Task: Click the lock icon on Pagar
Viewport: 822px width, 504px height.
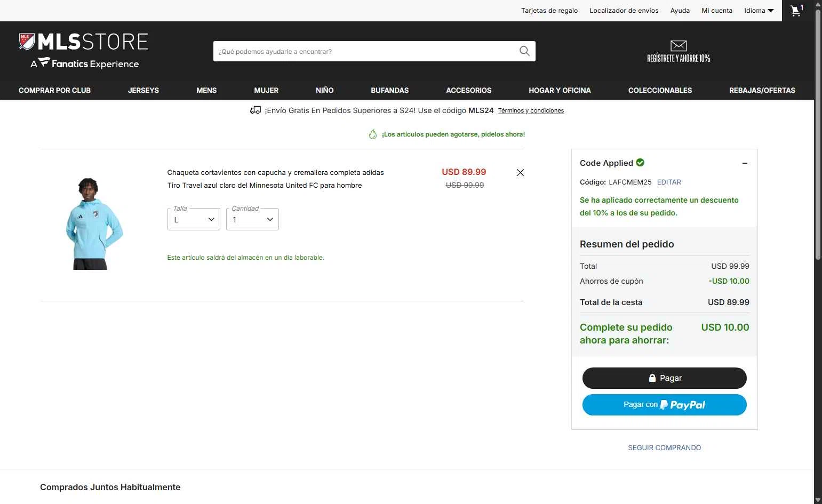Action: 652,378
